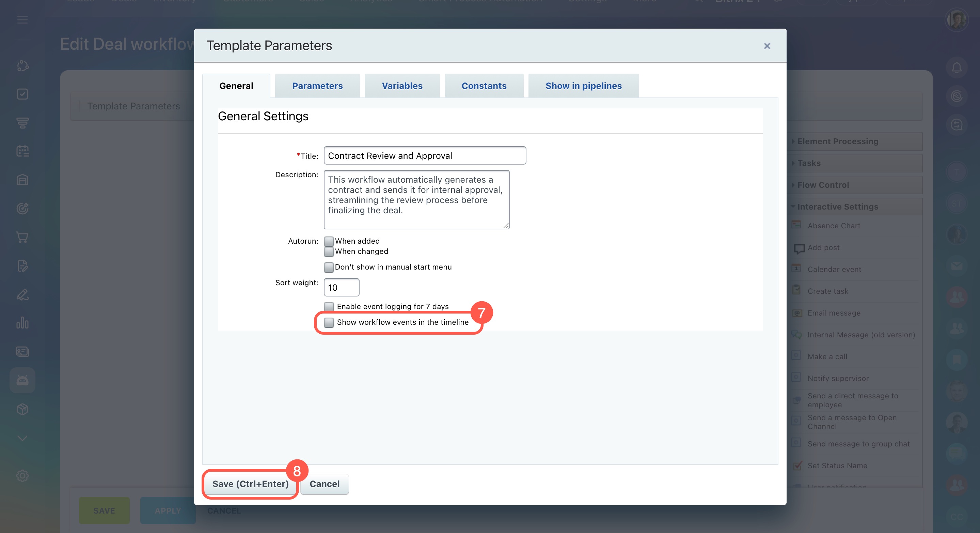Viewport: 980px width, 533px height.
Task: Enable 'Show workflow events in the timeline'
Action: point(329,322)
